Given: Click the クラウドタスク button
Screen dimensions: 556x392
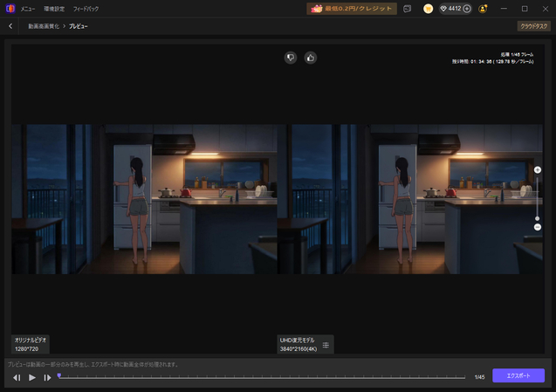Looking at the screenshot, I should pos(533,26).
